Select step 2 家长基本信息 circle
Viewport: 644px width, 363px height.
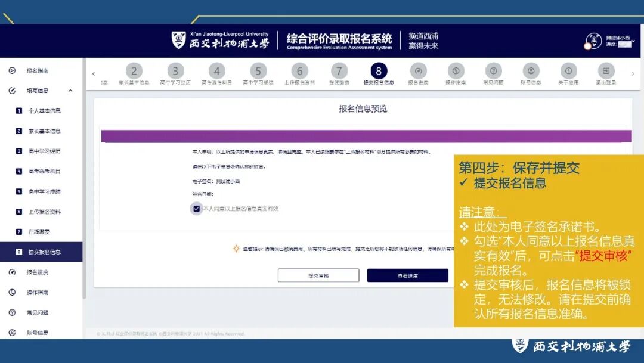click(134, 71)
